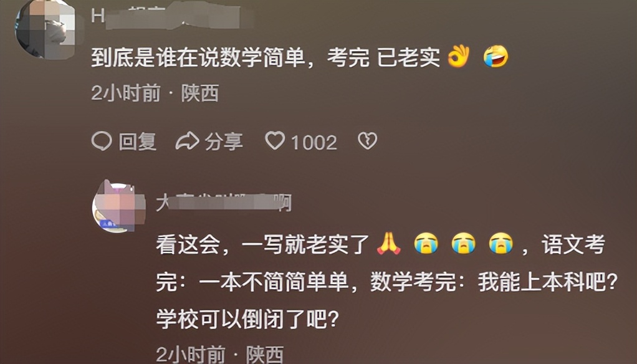Click the praying hands emoji
Image resolution: width=637 pixels, height=364 pixels.
tap(388, 244)
